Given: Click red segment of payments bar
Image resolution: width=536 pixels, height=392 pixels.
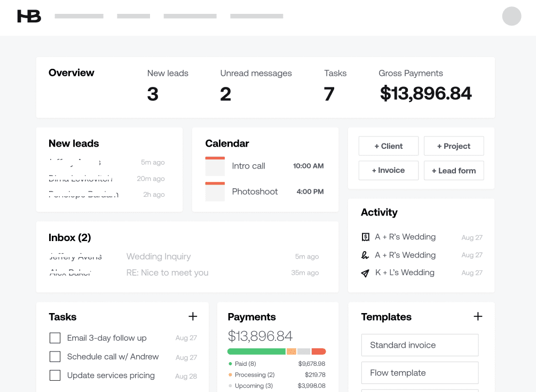Looking at the screenshot, I should click(x=319, y=351).
